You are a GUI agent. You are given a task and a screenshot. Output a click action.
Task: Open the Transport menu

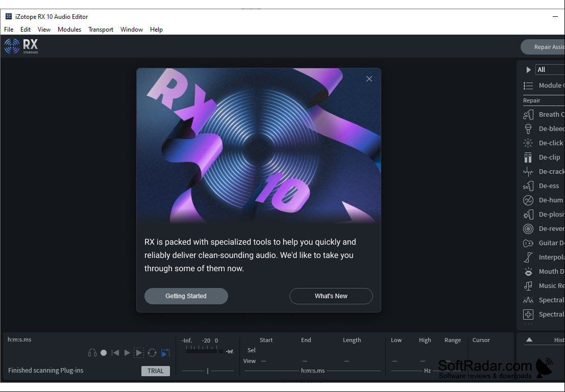point(101,30)
